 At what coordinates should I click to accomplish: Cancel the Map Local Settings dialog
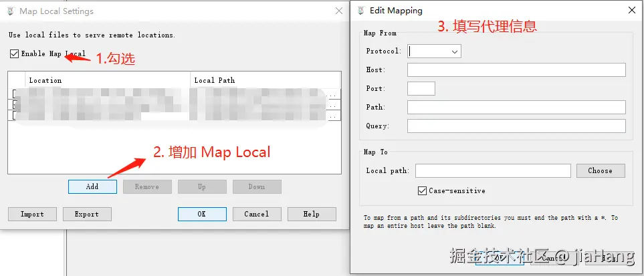(x=257, y=214)
